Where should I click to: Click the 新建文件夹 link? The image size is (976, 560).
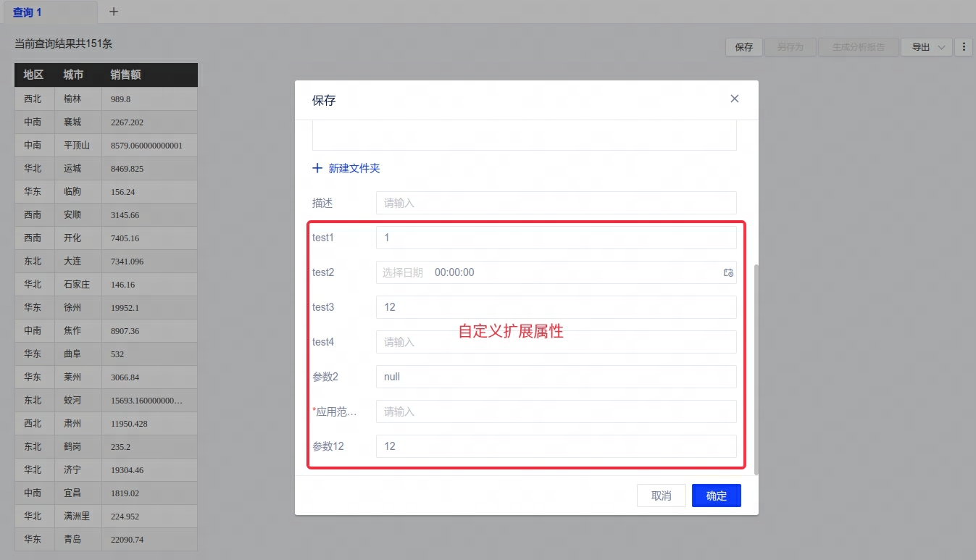coord(354,168)
